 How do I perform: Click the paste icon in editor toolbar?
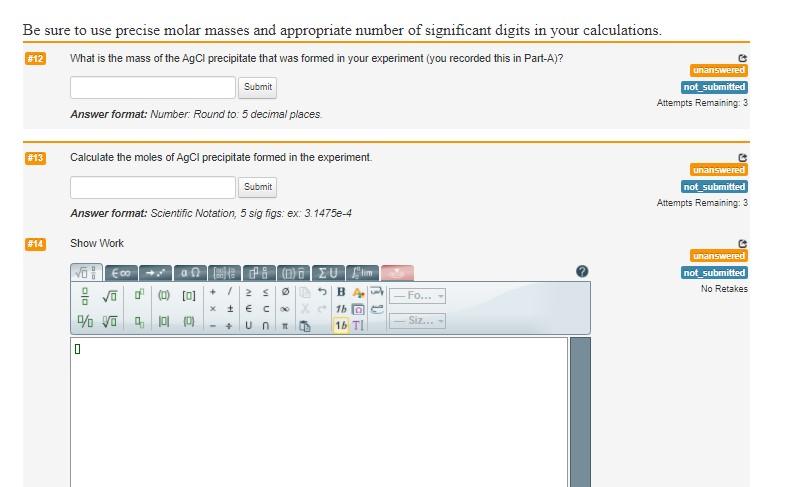305,327
